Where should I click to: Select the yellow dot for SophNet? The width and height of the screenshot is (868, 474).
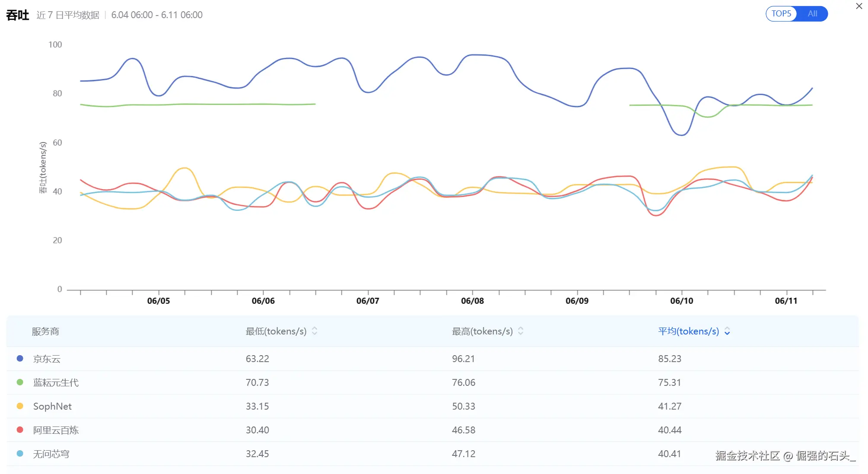[x=20, y=406]
